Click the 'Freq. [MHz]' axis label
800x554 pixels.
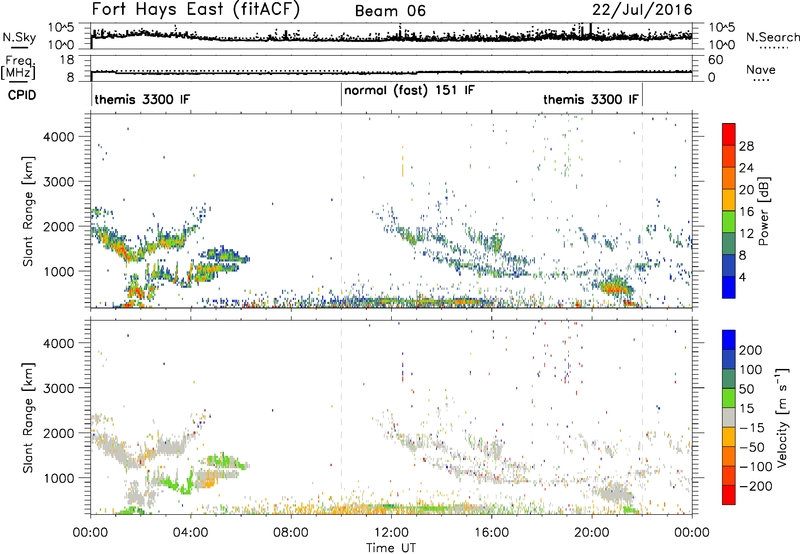[18, 68]
